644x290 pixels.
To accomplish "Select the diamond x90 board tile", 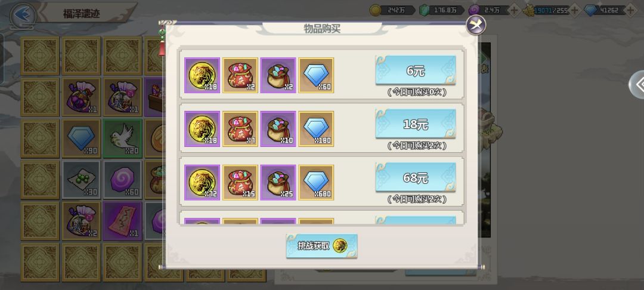I will pos(81,138).
